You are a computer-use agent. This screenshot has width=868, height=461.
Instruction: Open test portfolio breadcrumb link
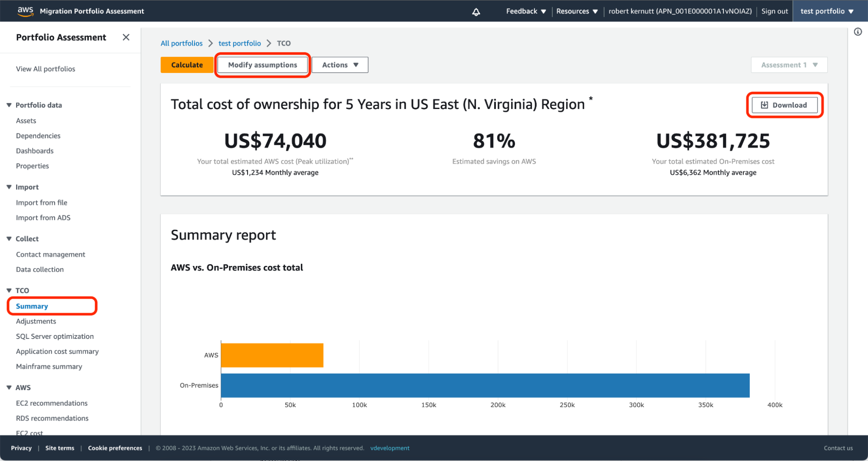click(x=240, y=43)
